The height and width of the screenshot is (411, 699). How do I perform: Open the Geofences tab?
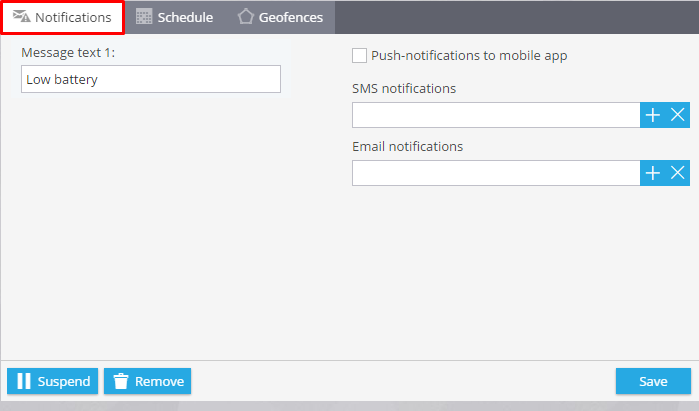280,17
